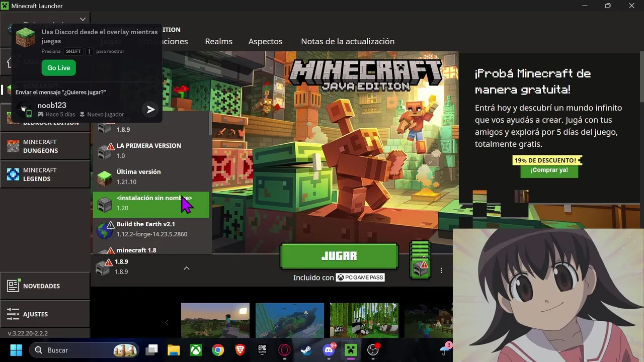Open Minecraft Legends from the sidebar
The width and height of the screenshot is (644, 362).
tap(45, 174)
